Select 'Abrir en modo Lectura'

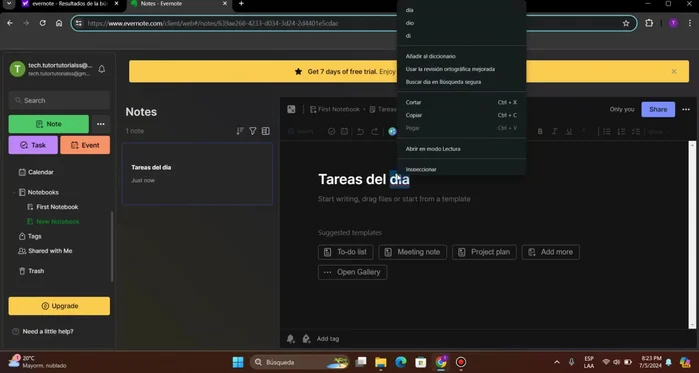click(x=461, y=149)
